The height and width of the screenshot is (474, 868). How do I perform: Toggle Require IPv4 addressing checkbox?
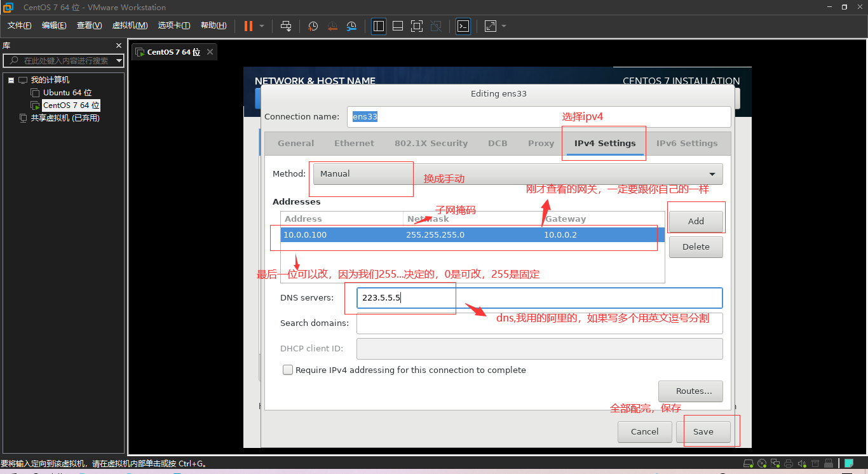click(x=288, y=370)
